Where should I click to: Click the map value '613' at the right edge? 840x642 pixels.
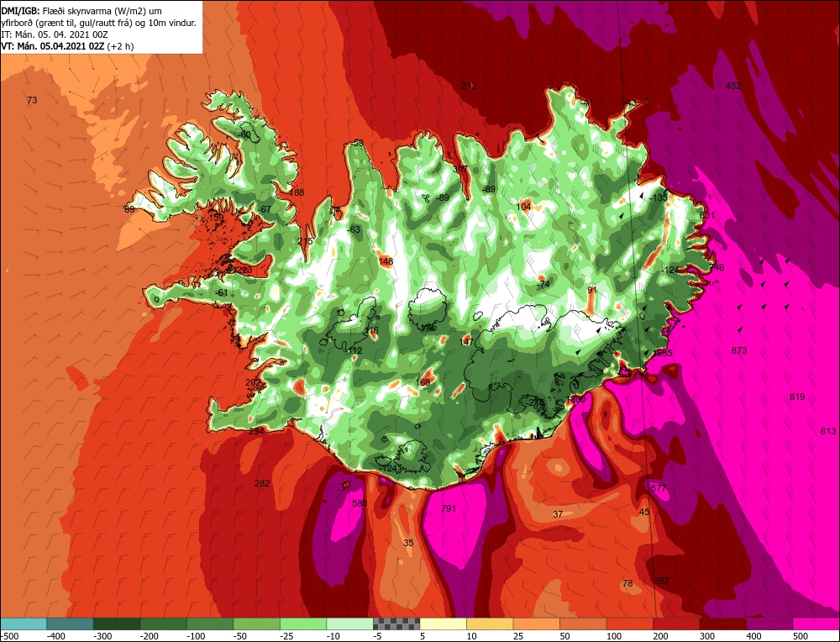(828, 431)
